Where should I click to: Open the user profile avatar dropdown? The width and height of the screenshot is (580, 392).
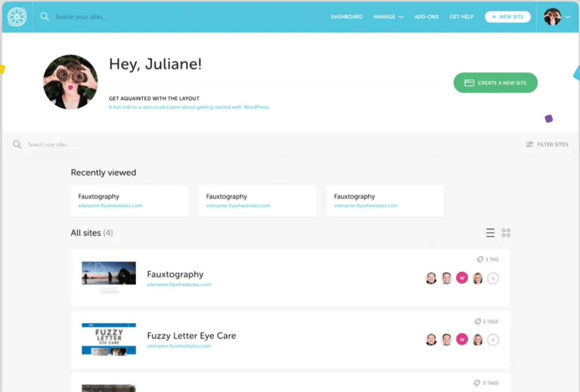point(556,17)
